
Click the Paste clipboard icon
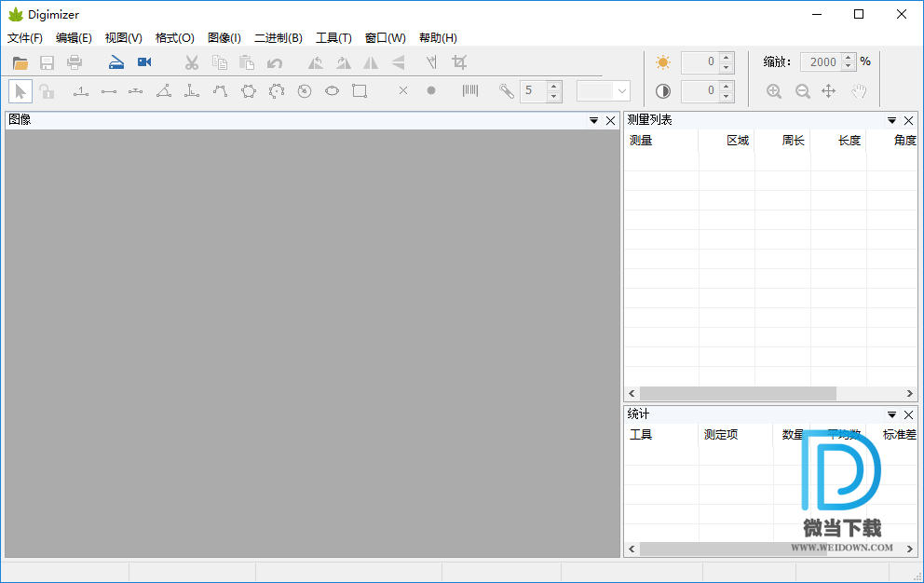pos(246,62)
